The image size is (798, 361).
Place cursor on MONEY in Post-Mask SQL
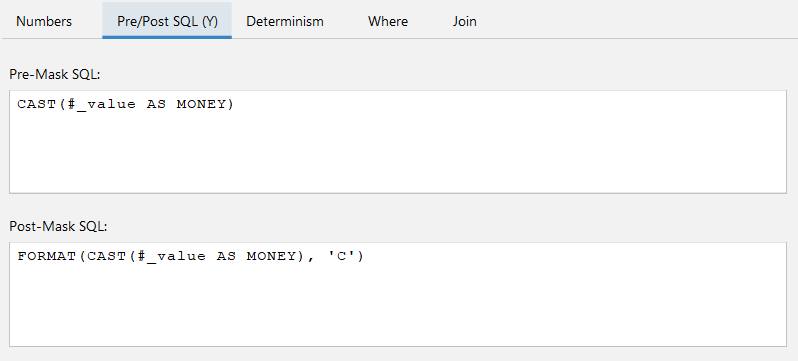click(270, 256)
